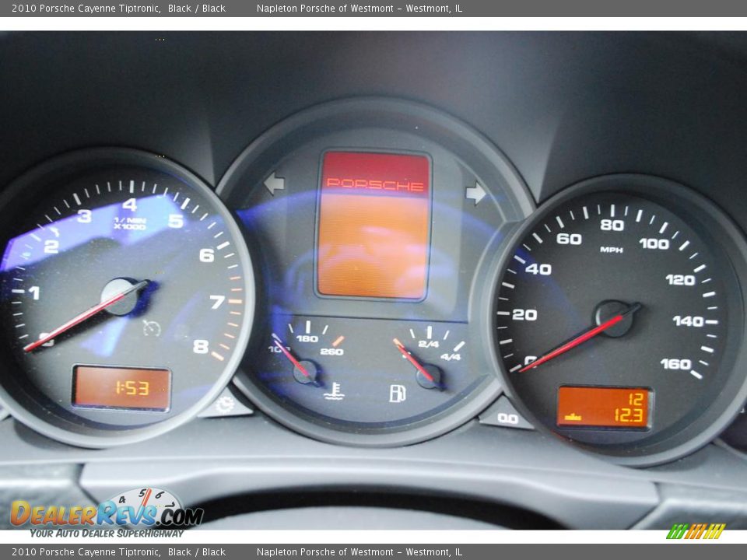Click the 140 mark on speedometer

tap(688, 321)
